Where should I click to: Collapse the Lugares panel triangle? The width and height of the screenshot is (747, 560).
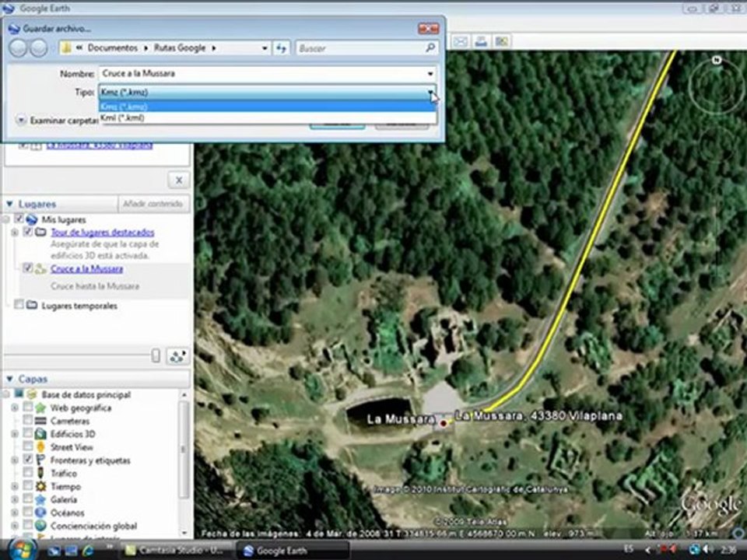(x=9, y=204)
